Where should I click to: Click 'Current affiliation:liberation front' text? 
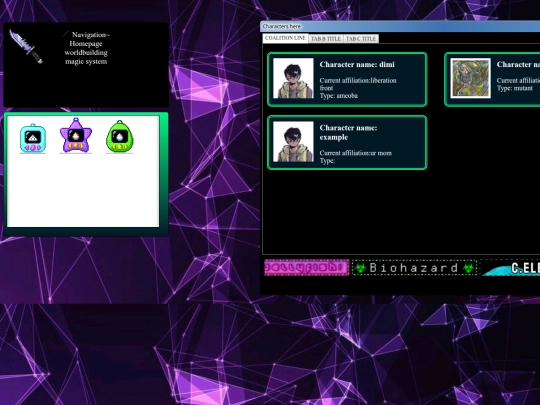(x=358, y=84)
